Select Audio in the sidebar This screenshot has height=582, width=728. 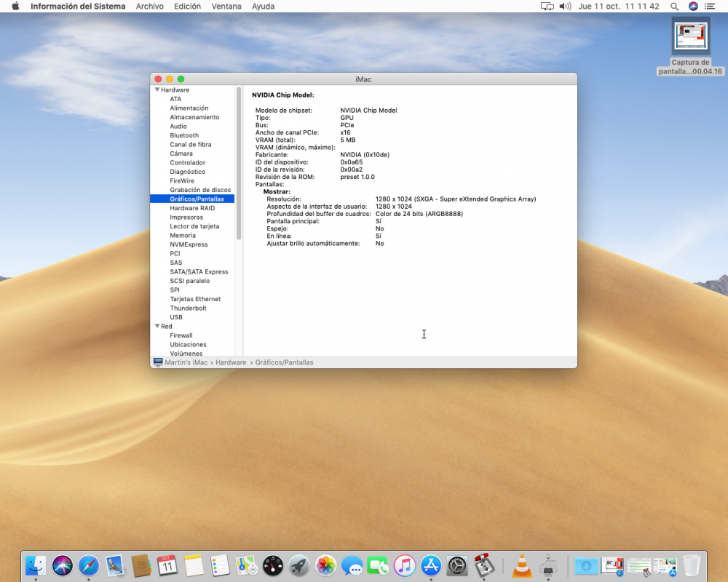(x=178, y=127)
